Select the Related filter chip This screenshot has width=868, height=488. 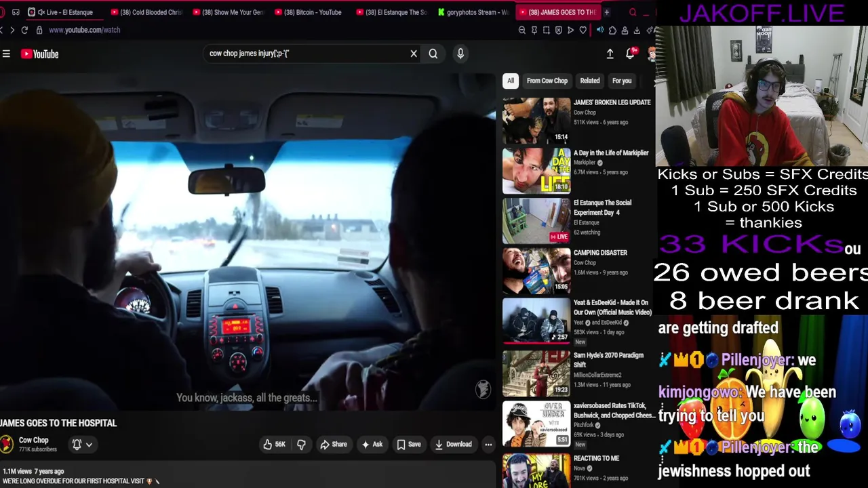590,81
